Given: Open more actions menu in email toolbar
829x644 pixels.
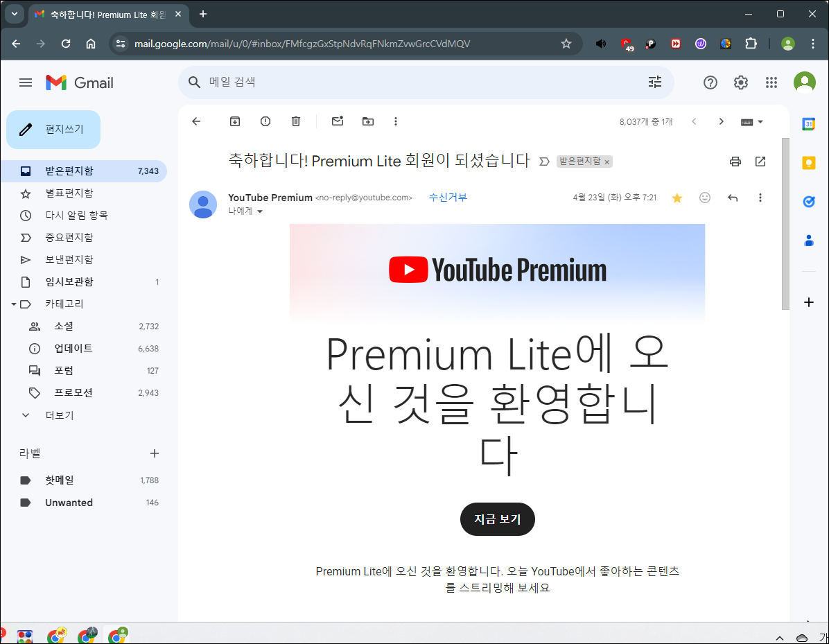Looking at the screenshot, I should [x=396, y=121].
